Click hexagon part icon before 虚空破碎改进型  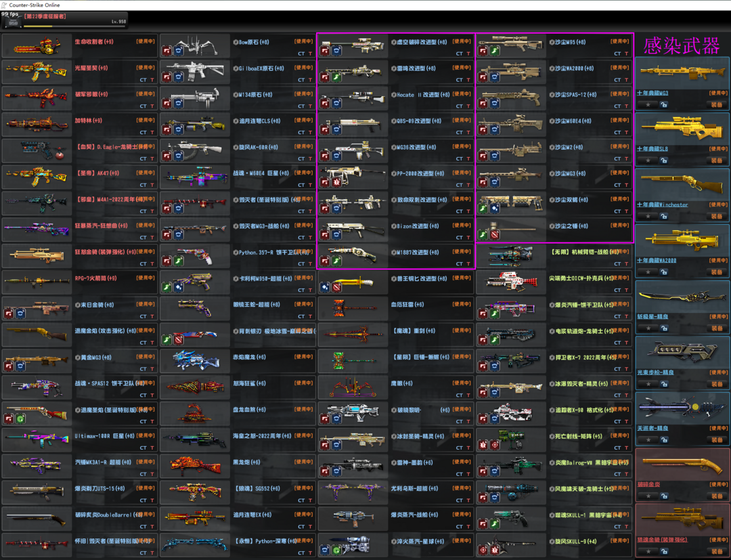click(x=394, y=42)
